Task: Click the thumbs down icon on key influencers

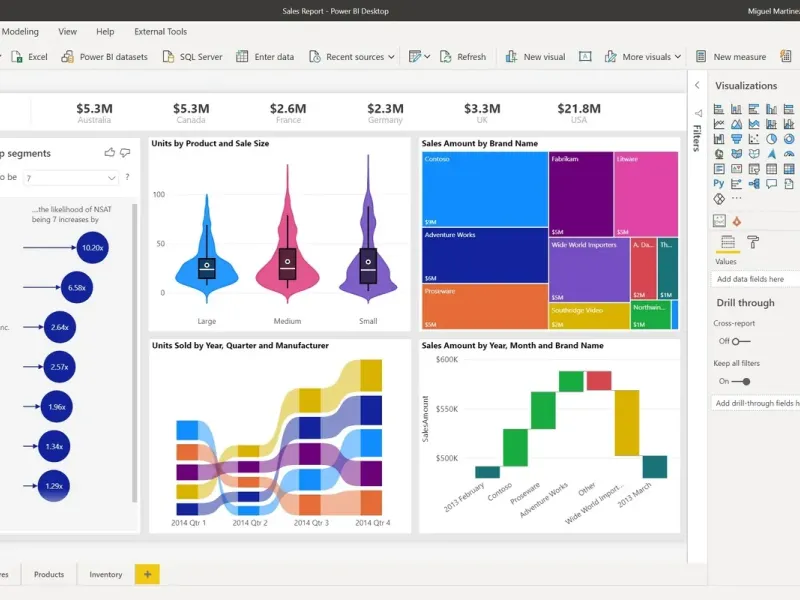Action: 125,153
